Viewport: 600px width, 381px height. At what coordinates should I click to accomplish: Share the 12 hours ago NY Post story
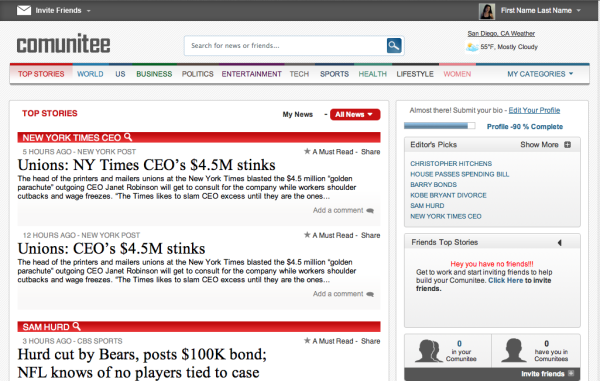point(370,235)
